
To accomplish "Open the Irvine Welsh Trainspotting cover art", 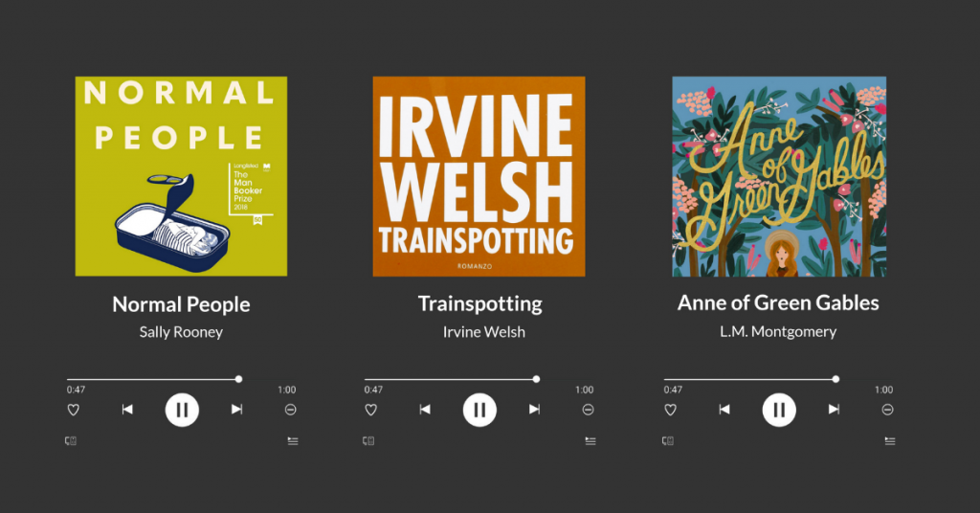I will click(x=479, y=176).
